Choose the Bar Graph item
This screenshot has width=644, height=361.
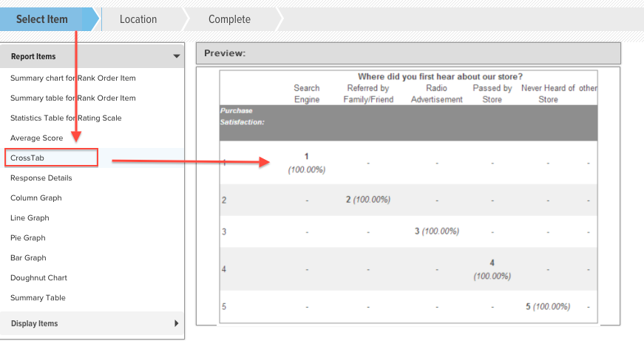(28, 258)
